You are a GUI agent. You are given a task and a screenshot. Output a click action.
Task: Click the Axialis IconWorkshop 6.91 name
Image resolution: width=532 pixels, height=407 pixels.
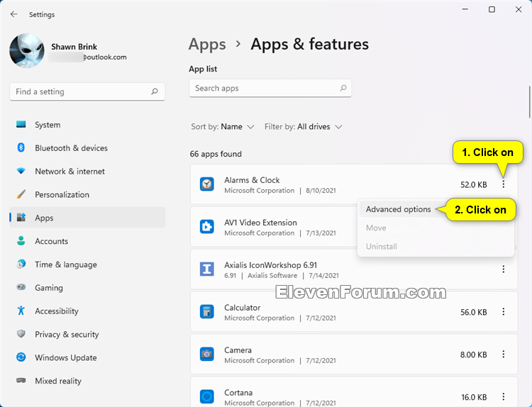point(270,265)
